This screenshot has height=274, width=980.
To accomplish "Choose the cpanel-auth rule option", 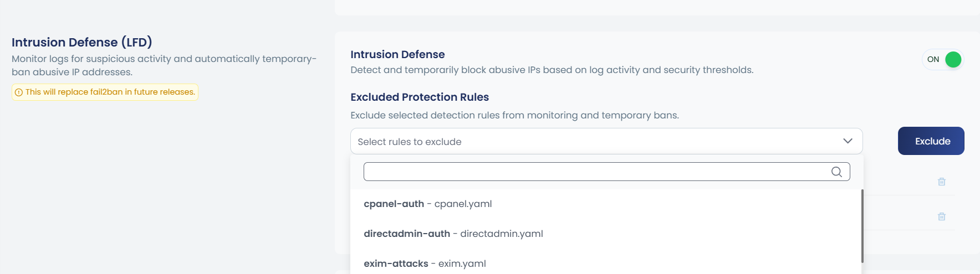I will 606,204.
